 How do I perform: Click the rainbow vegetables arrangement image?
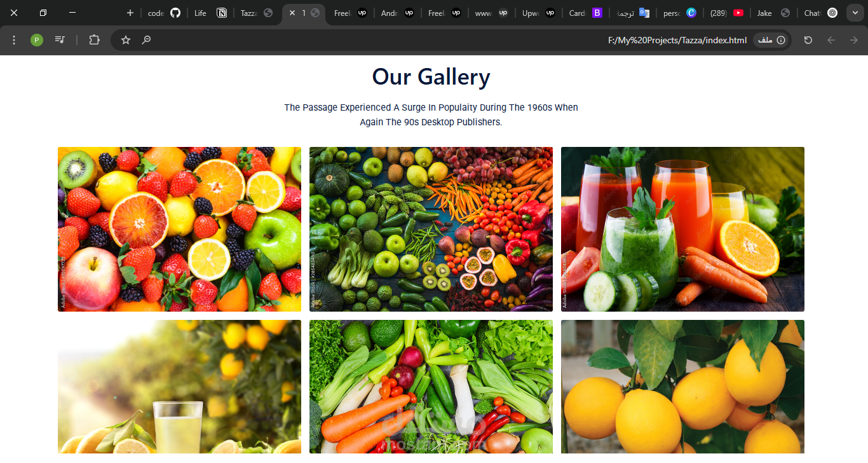point(431,229)
